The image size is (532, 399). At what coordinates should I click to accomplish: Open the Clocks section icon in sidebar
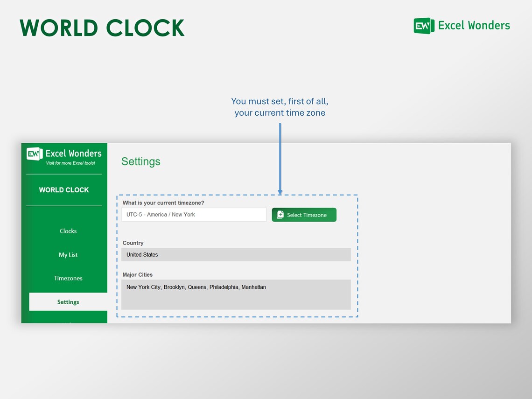click(68, 231)
